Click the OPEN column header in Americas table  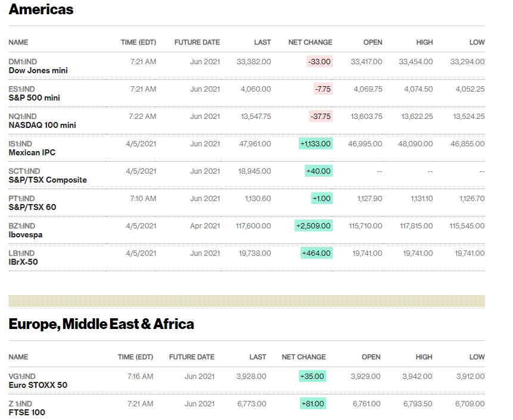373,42
